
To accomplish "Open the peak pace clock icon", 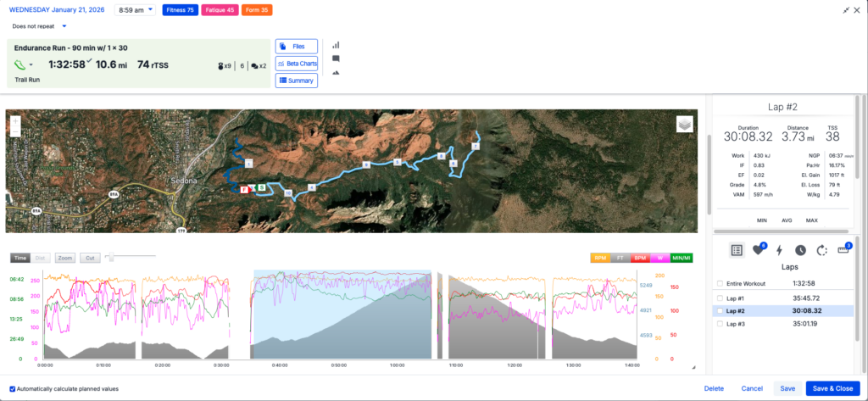I will (x=801, y=250).
